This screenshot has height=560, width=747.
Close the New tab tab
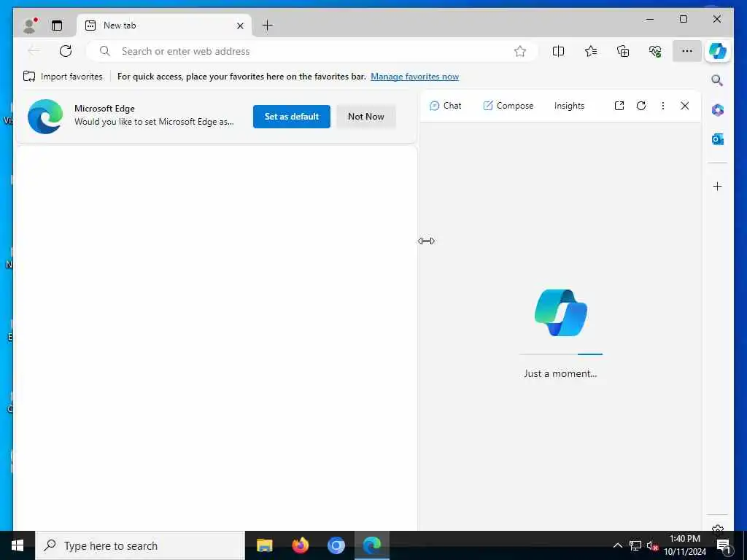(240, 26)
